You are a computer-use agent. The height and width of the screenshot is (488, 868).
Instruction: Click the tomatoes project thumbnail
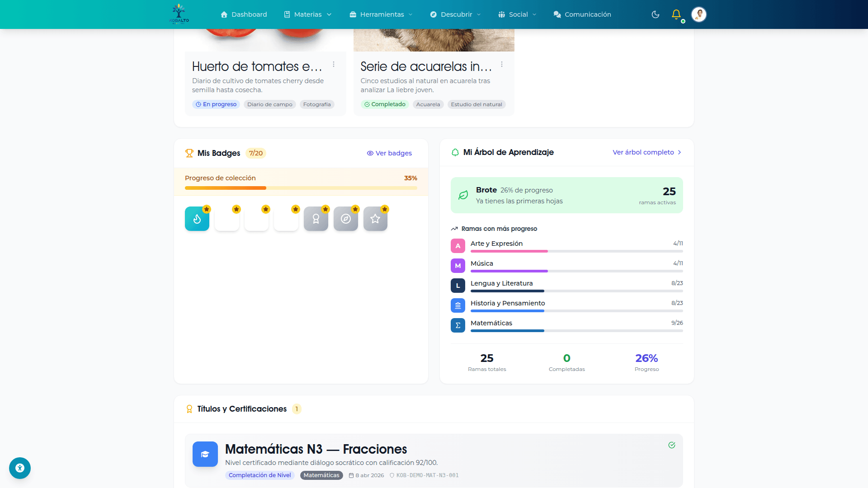pos(265,40)
